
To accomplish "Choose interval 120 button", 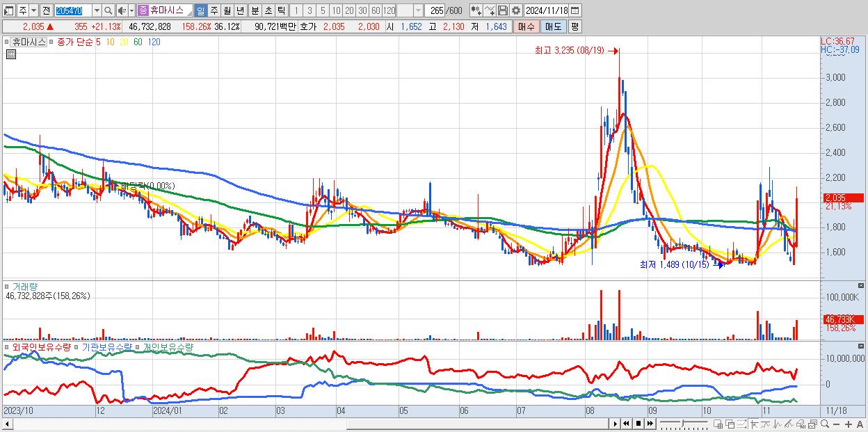I will pyautogui.click(x=389, y=10).
